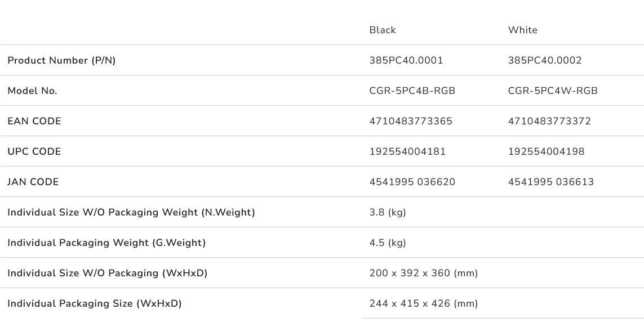This screenshot has width=644, height=332.
Task: Click UPC code 192554004181
Action: (407, 152)
